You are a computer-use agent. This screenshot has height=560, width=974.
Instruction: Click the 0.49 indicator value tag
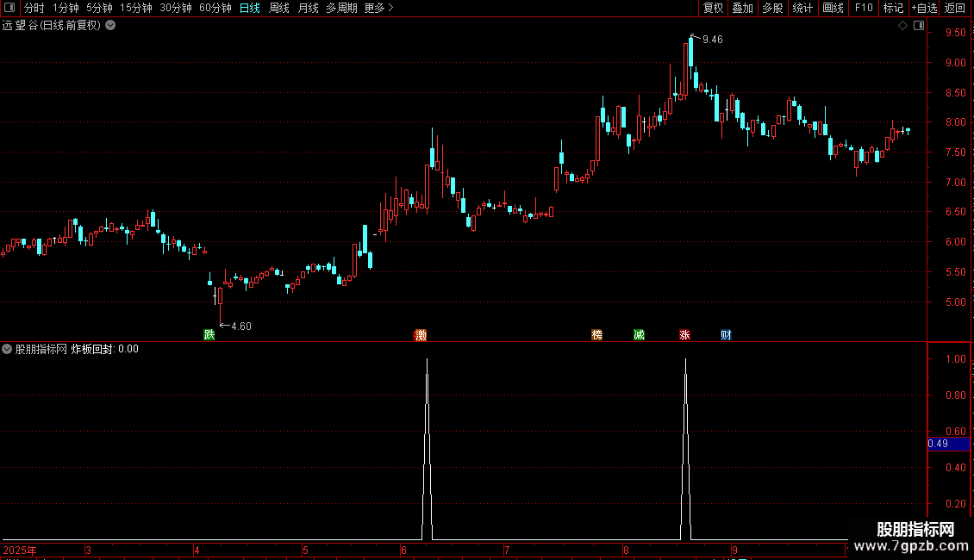pos(948,444)
